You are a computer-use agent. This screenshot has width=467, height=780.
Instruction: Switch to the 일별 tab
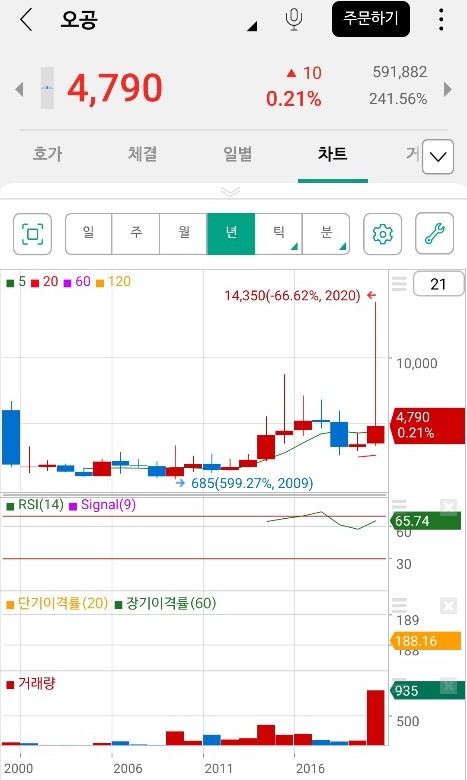tap(237, 153)
